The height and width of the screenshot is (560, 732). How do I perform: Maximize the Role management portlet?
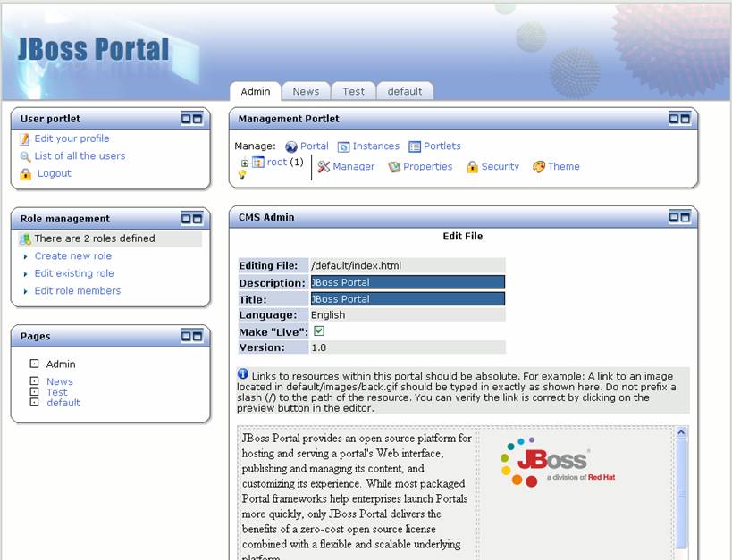pos(198,219)
